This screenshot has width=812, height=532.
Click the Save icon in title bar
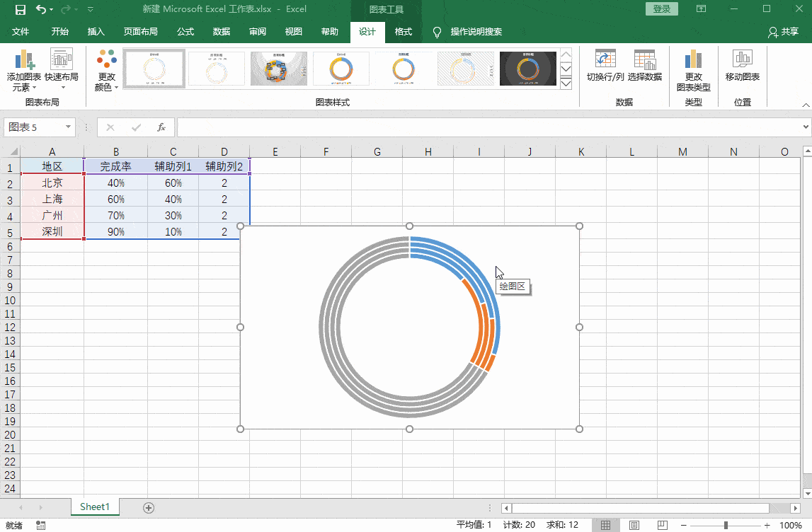point(21,9)
